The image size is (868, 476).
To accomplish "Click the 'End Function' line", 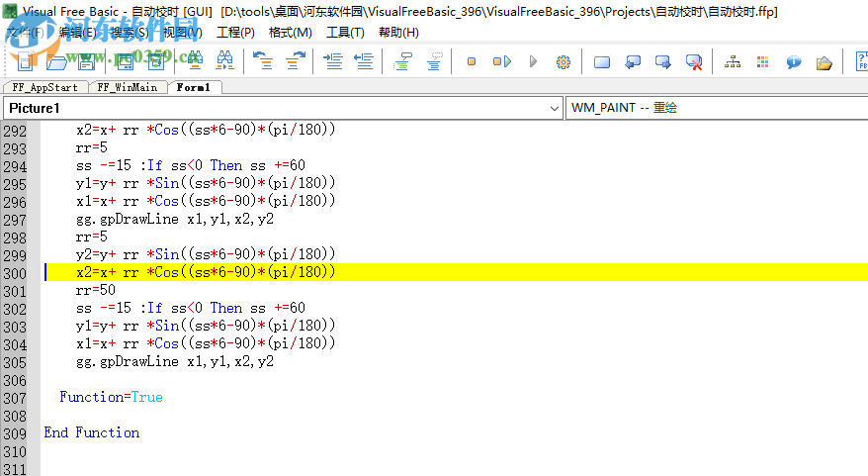I will [92, 432].
